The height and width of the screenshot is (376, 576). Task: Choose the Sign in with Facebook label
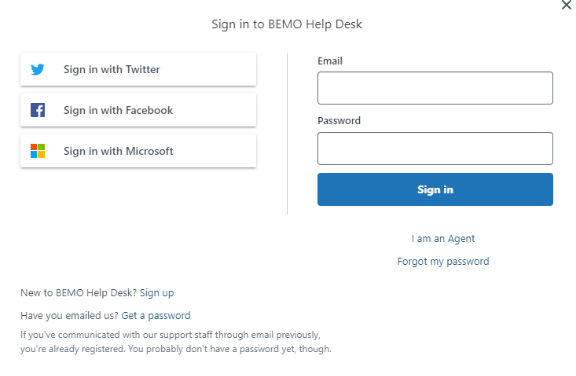(x=118, y=110)
